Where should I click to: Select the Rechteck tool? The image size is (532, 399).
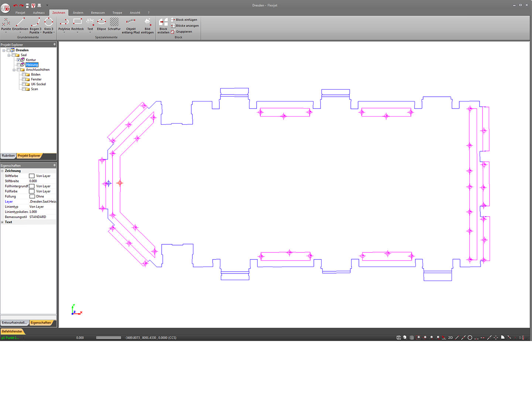pyautogui.click(x=78, y=23)
